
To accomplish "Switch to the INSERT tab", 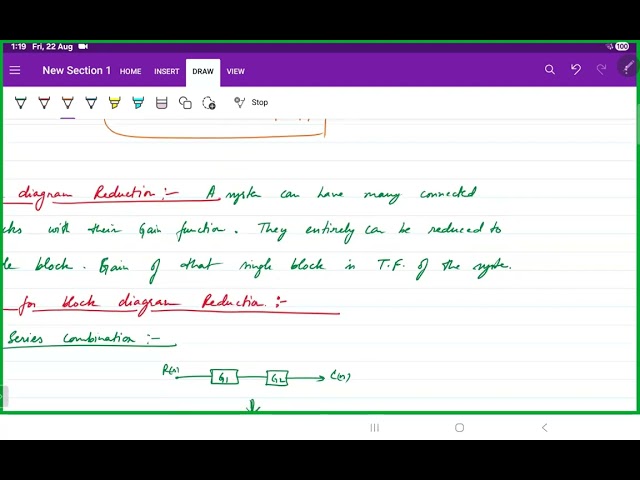I will [167, 71].
